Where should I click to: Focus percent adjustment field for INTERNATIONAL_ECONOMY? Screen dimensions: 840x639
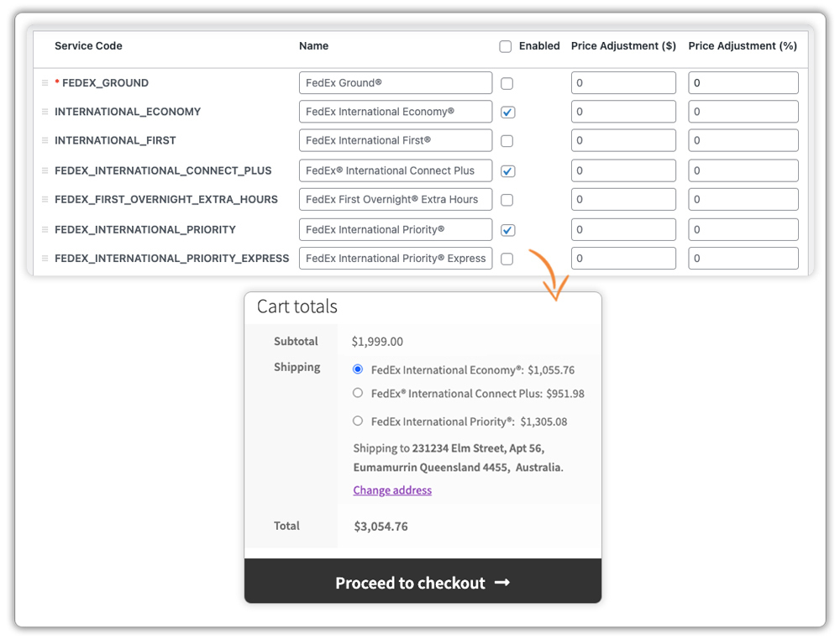click(743, 112)
